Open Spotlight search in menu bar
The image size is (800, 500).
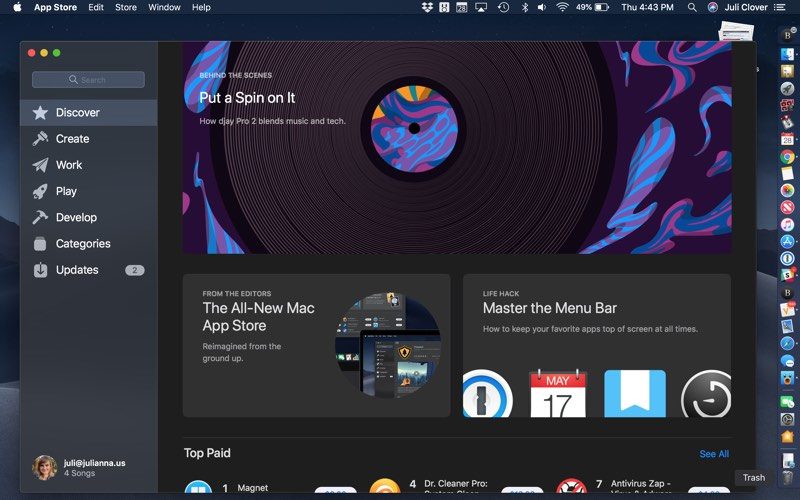pyautogui.click(x=691, y=7)
